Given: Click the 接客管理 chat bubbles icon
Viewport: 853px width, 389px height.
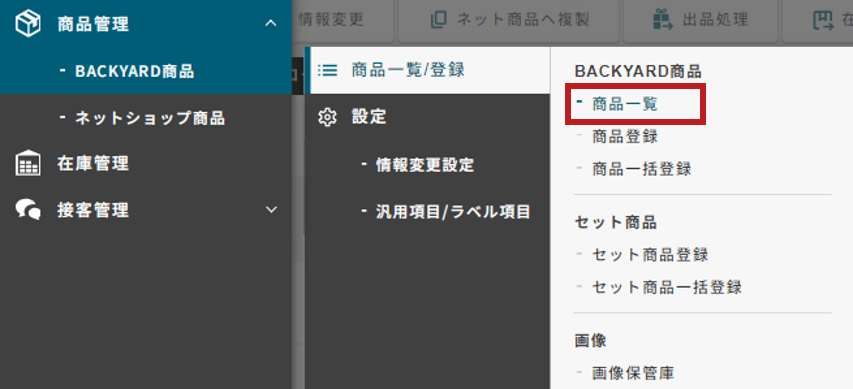Looking at the screenshot, I should coord(28,210).
